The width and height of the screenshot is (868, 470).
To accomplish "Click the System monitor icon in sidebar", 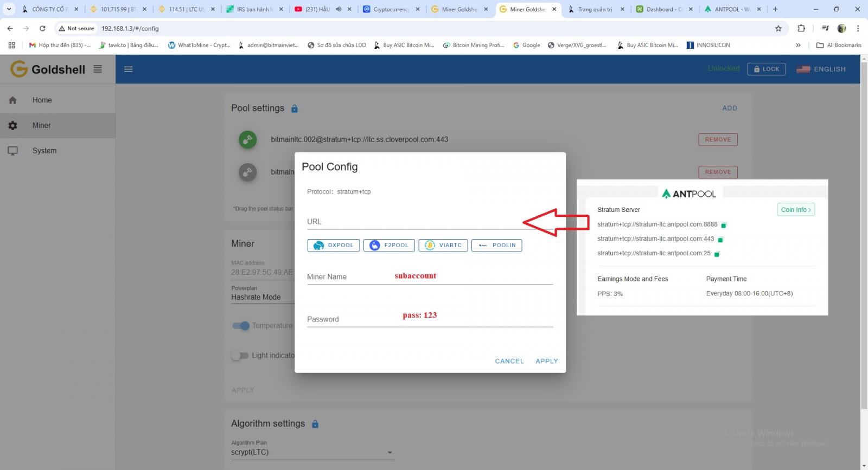I will pos(13,151).
